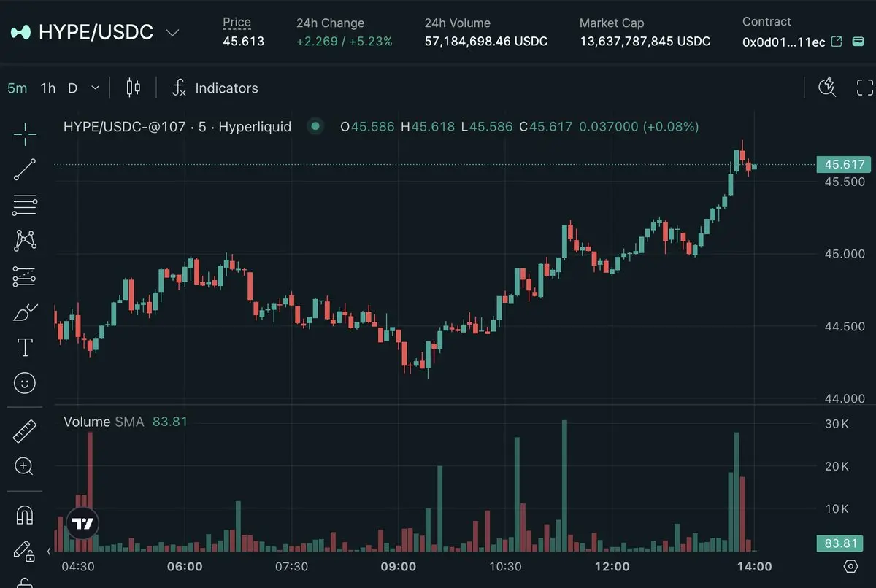This screenshot has width=876, height=588.
Task: Select the brush drawing tool
Action: pyautogui.click(x=25, y=312)
